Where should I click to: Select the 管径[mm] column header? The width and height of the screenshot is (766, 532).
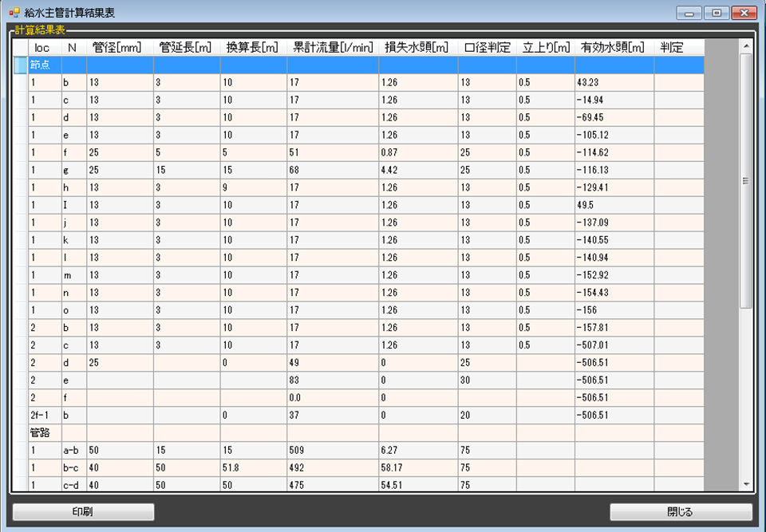click(x=120, y=48)
